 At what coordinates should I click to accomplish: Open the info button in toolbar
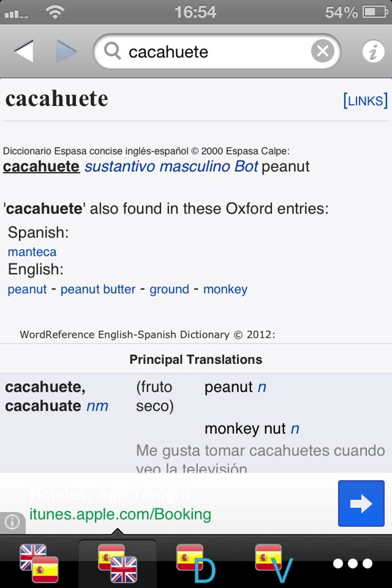373,51
